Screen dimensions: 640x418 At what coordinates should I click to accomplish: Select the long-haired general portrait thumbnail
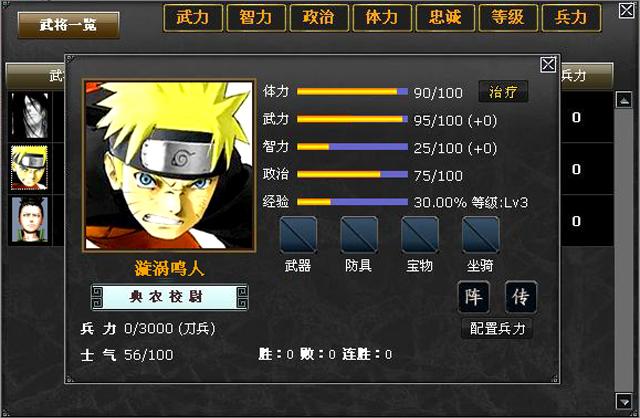pyautogui.click(x=29, y=116)
